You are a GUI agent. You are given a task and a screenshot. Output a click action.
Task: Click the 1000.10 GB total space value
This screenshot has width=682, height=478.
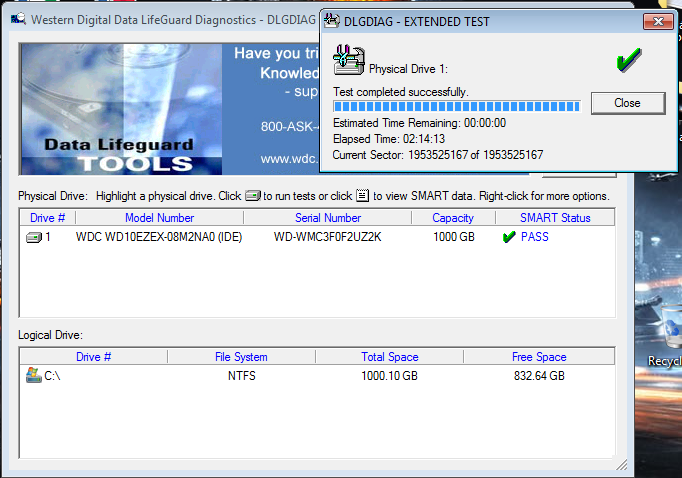(389, 376)
